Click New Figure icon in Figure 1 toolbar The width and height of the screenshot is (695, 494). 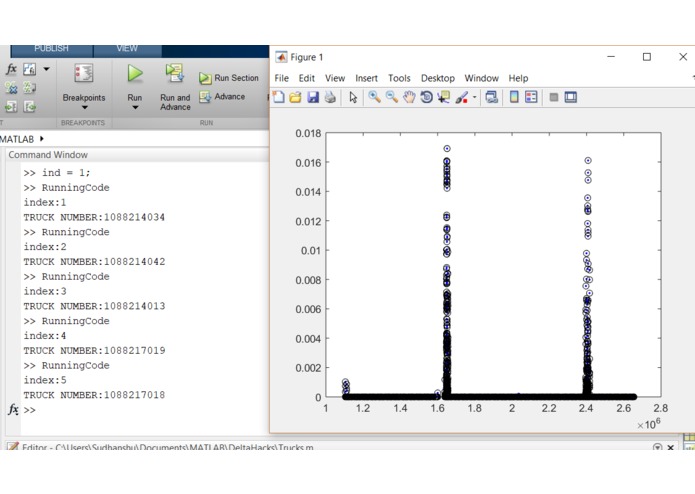[278, 97]
